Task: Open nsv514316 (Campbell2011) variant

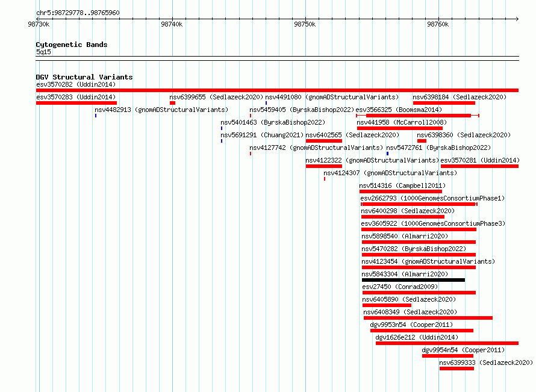Action: pyautogui.click(x=402, y=185)
